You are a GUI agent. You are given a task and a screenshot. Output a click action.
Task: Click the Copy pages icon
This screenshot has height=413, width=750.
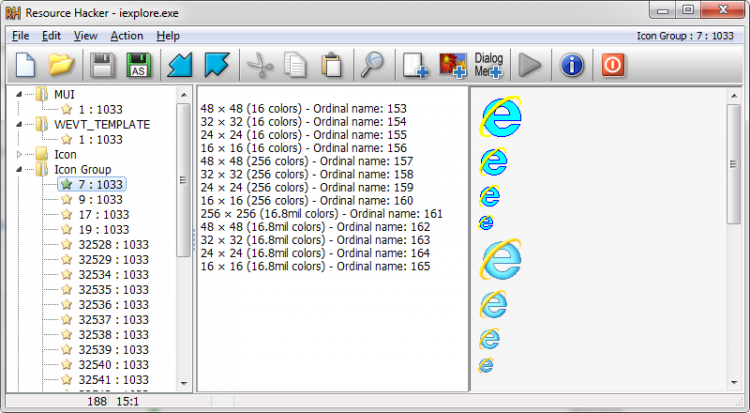click(295, 65)
